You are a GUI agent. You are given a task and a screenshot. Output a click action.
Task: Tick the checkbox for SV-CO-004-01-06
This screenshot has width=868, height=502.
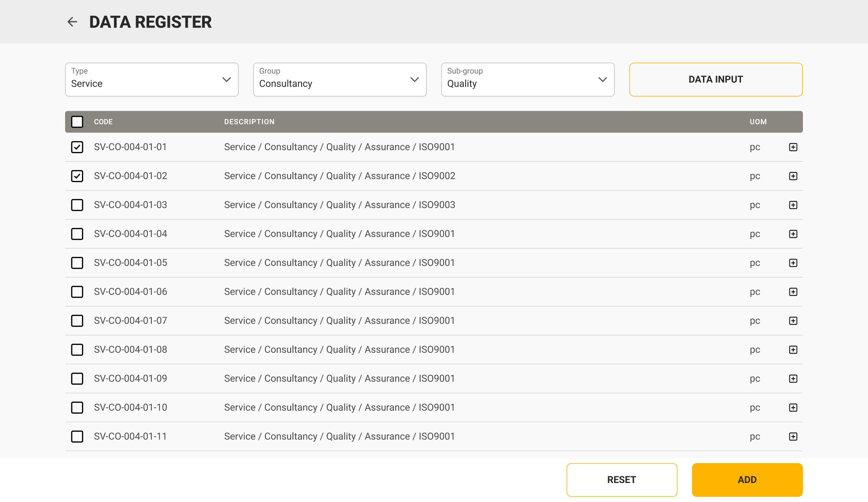pos(77,292)
